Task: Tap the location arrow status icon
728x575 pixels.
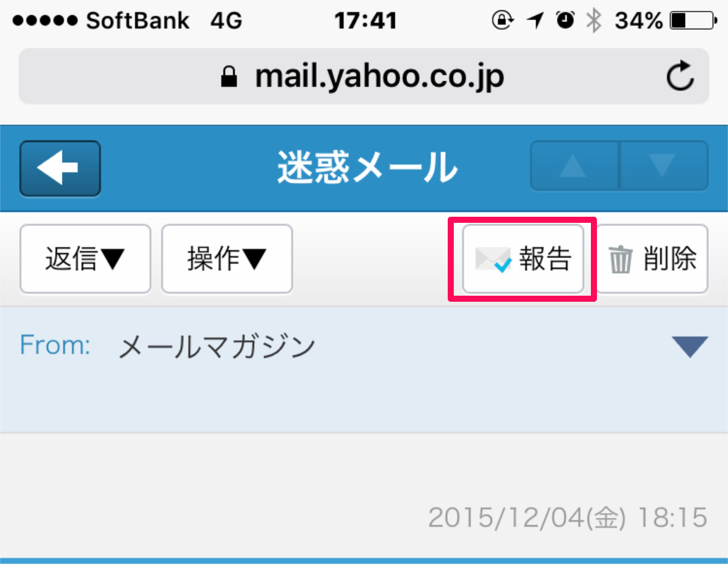Action: (x=534, y=21)
